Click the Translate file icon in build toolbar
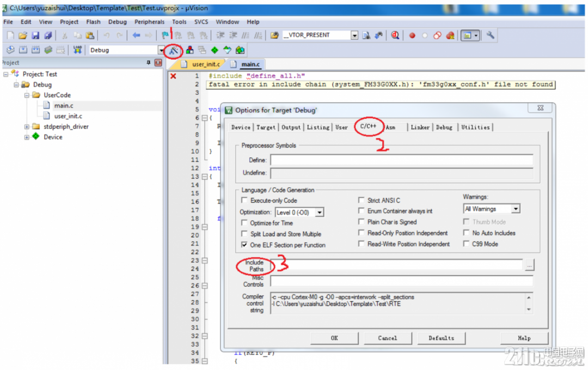 pyautogui.click(x=10, y=50)
